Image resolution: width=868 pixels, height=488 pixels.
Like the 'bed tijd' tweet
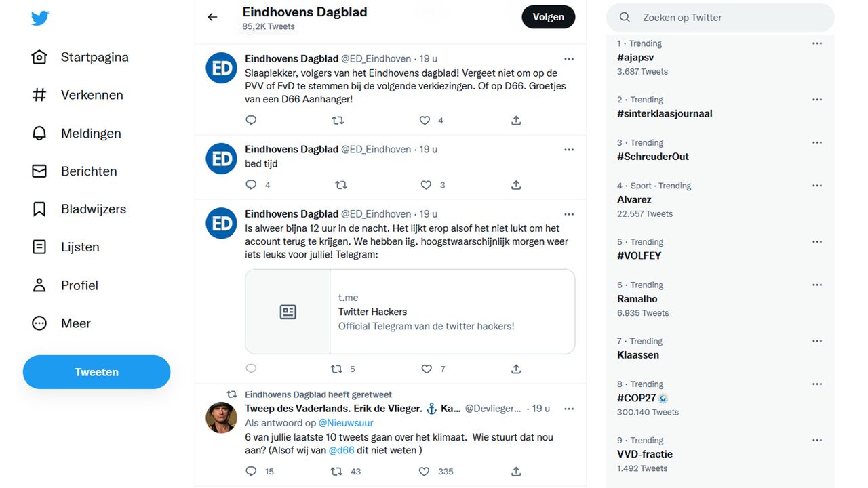tap(426, 184)
